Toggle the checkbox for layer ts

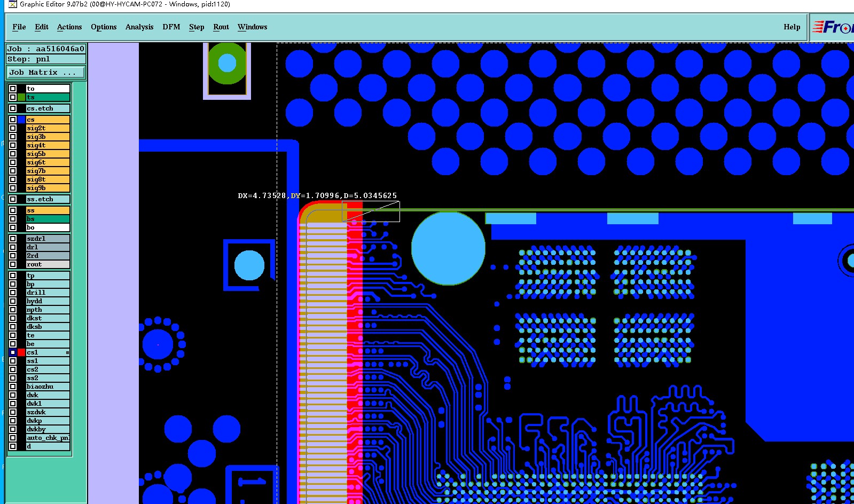tap(13, 97)
